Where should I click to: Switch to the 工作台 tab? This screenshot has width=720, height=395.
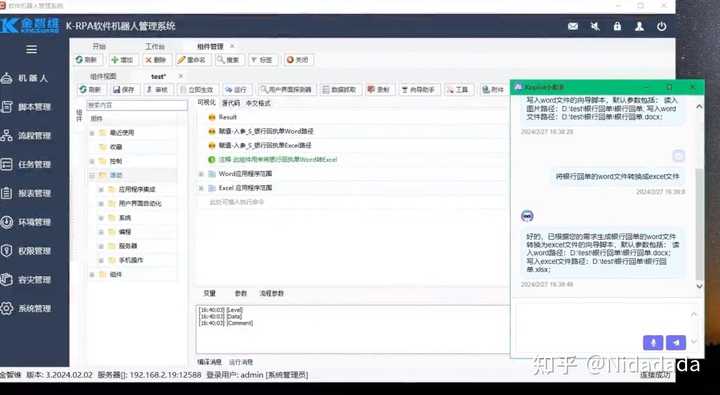click(x=155, y=46)
